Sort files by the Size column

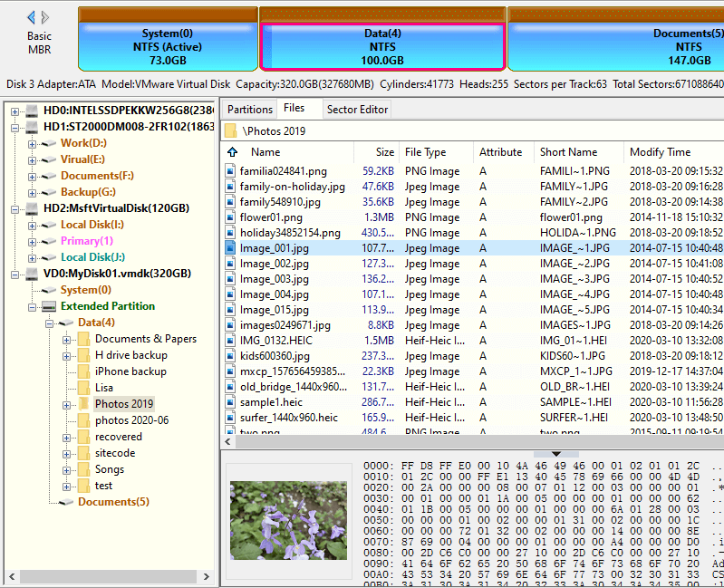coord(385,152)
